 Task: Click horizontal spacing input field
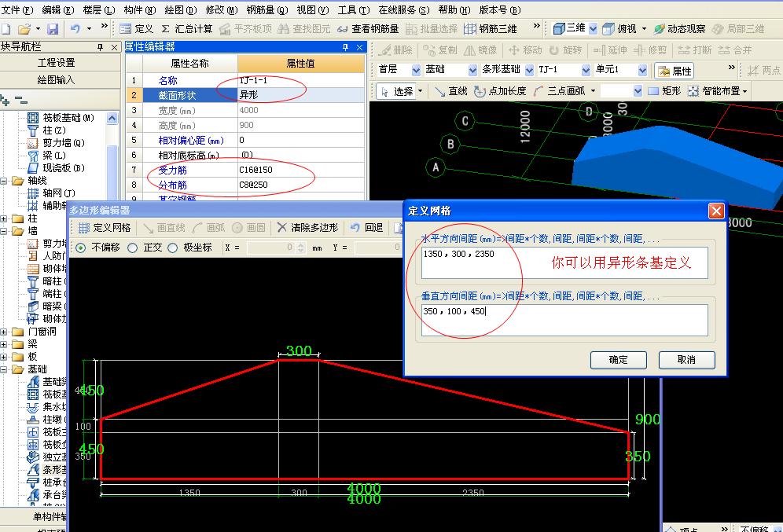pos(564,262)
